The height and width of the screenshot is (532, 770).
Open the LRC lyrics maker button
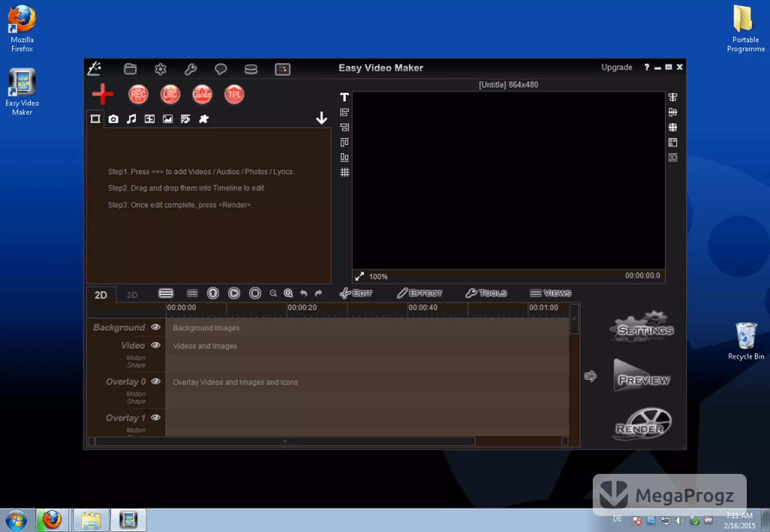click(170, 95)
